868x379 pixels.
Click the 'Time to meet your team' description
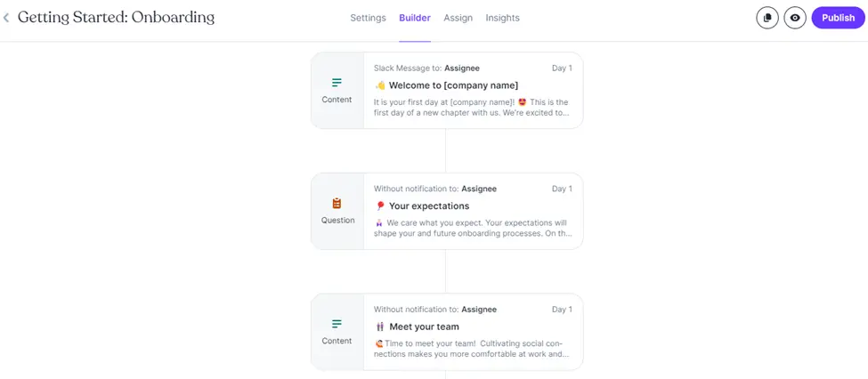[x=472, y=349]
